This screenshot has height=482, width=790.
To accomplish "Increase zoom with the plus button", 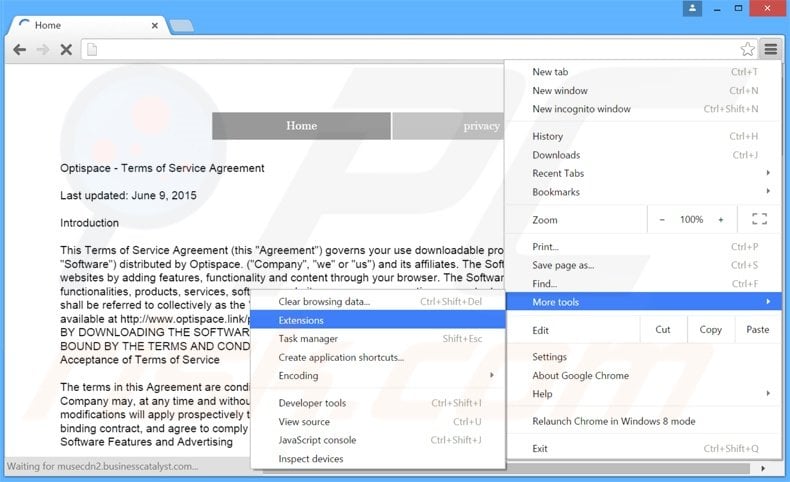I will (721, 220).
